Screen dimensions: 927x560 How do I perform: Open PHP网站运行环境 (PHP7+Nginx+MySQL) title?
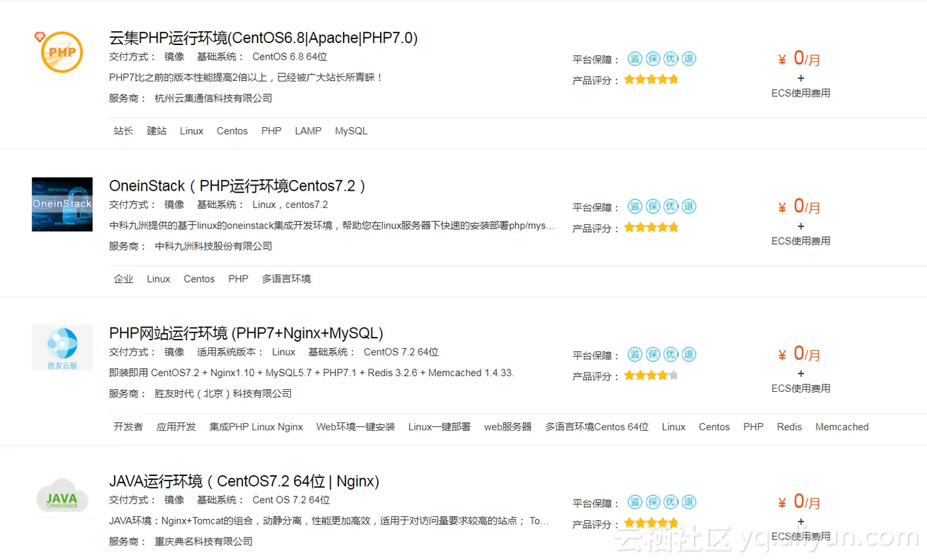coord(246,333)
